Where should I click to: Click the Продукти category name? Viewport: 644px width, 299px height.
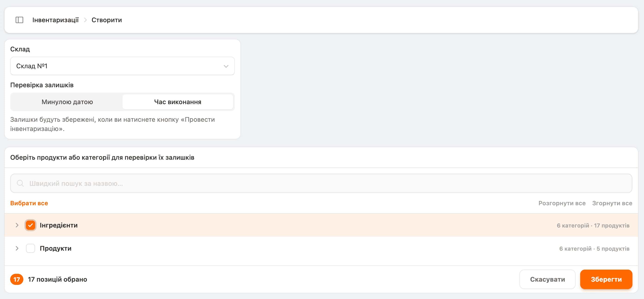click(x=55, y=249)
